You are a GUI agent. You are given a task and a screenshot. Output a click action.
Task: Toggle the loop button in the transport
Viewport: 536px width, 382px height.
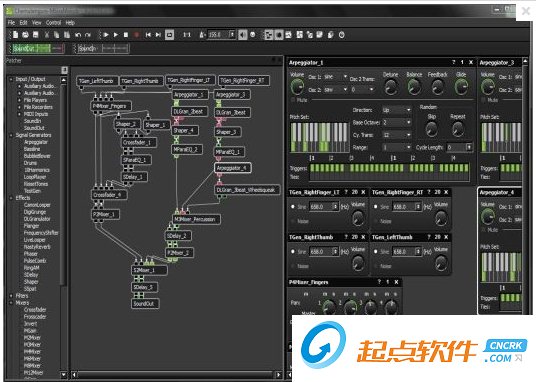click(170, 35)
